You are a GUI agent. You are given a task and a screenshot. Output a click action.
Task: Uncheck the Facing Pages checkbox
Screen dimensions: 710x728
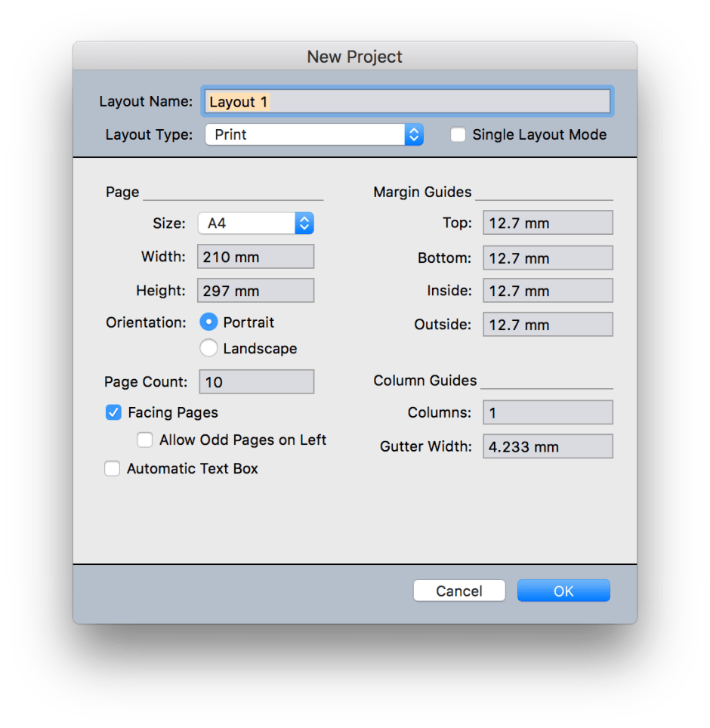tap(113, 412)
